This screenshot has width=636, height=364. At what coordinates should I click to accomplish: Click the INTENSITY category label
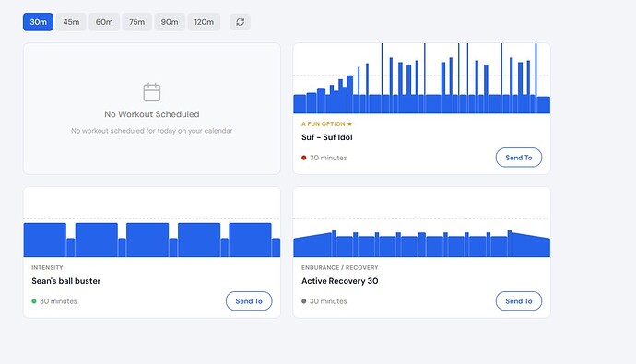click(47, 267)
